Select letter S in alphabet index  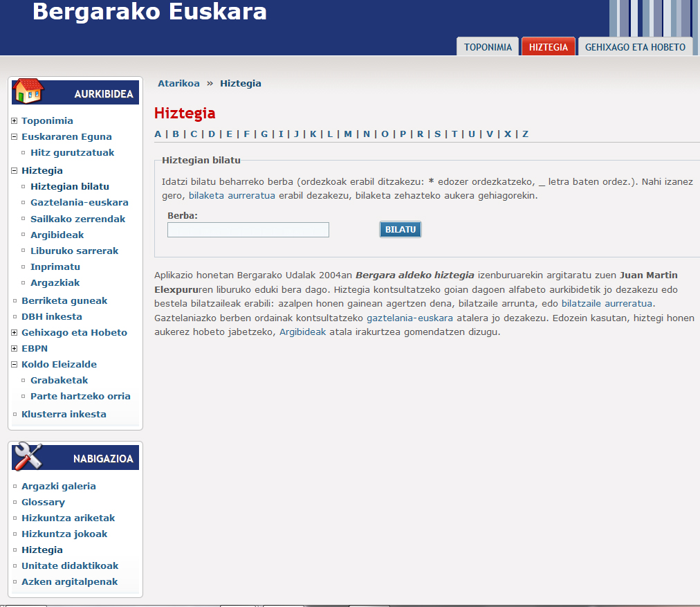(x=437, y=134)
